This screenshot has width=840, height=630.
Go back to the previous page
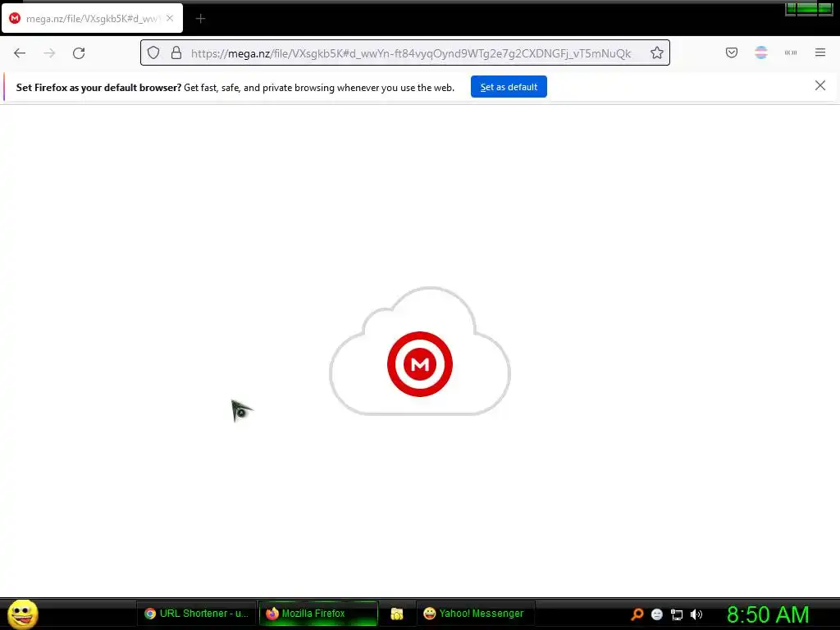(20, 53)
